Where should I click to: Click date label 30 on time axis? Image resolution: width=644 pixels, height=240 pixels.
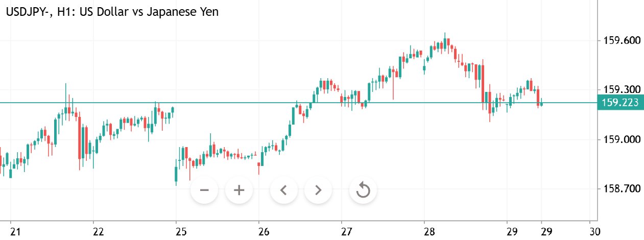pos(595,232)
